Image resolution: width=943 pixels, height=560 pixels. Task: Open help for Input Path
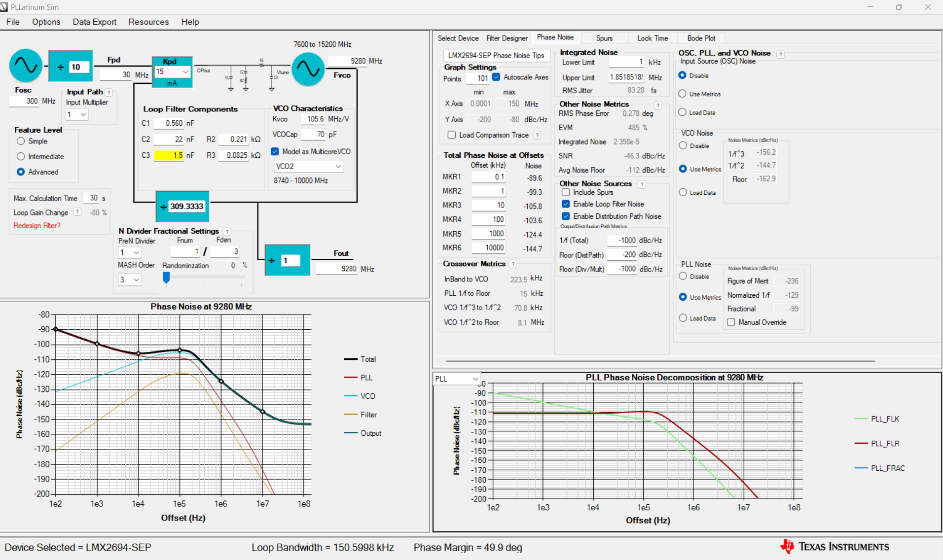pyautogui.click(x=109, y=92)
